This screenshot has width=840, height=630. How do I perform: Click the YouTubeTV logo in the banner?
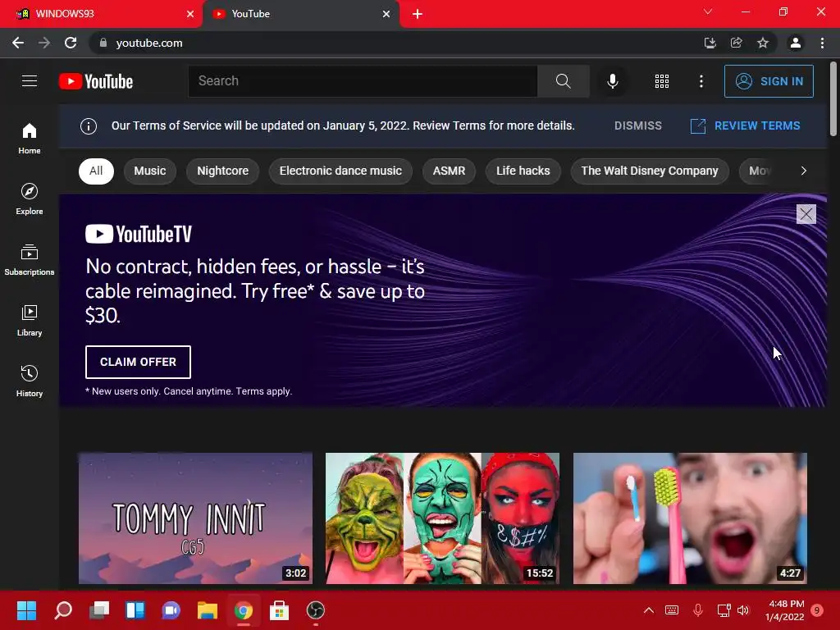[139, 234]
